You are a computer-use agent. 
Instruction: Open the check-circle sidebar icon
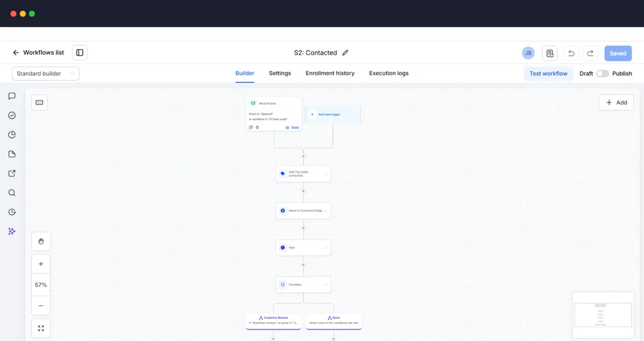[x=12, y=115]
